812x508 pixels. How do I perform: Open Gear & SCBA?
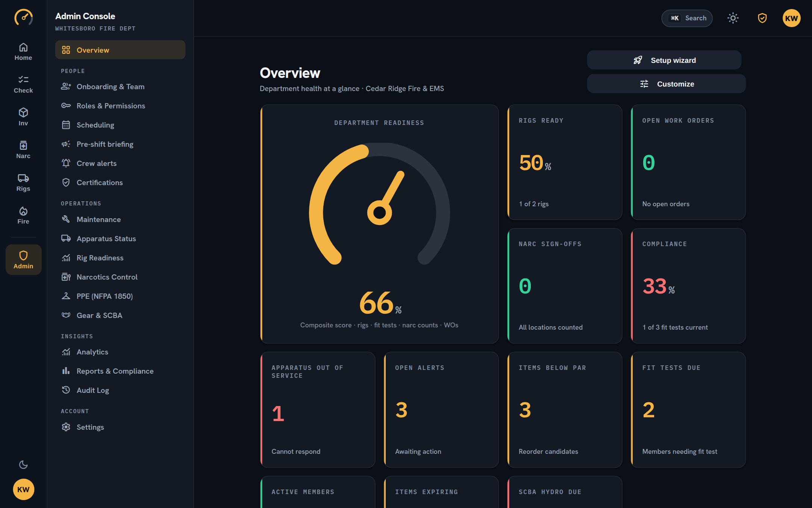click(x=120, y=315)
